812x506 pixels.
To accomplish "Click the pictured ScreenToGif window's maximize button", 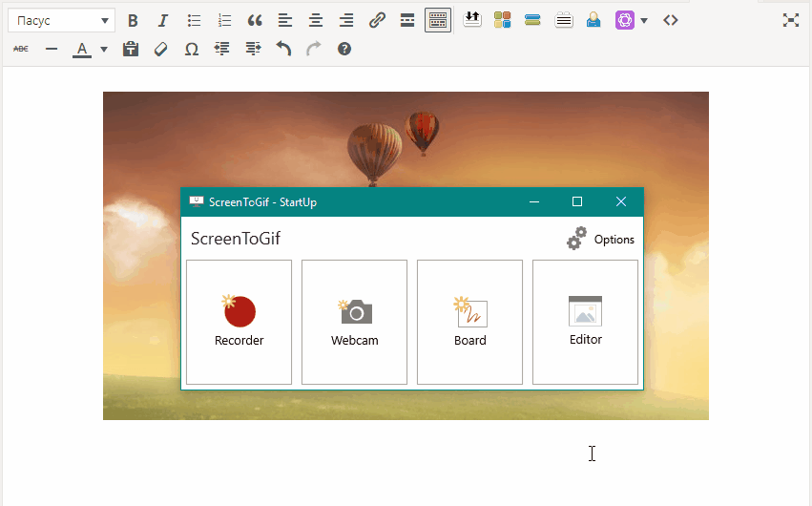I will point(577,202).
